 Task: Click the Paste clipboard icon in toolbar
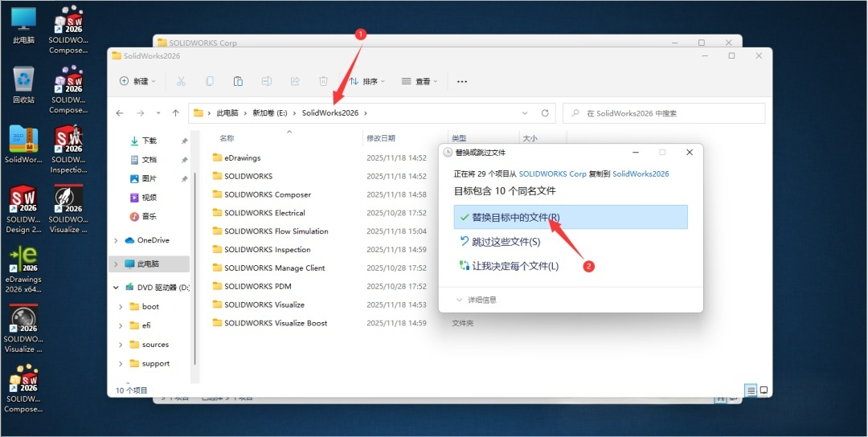pos(238,81)
